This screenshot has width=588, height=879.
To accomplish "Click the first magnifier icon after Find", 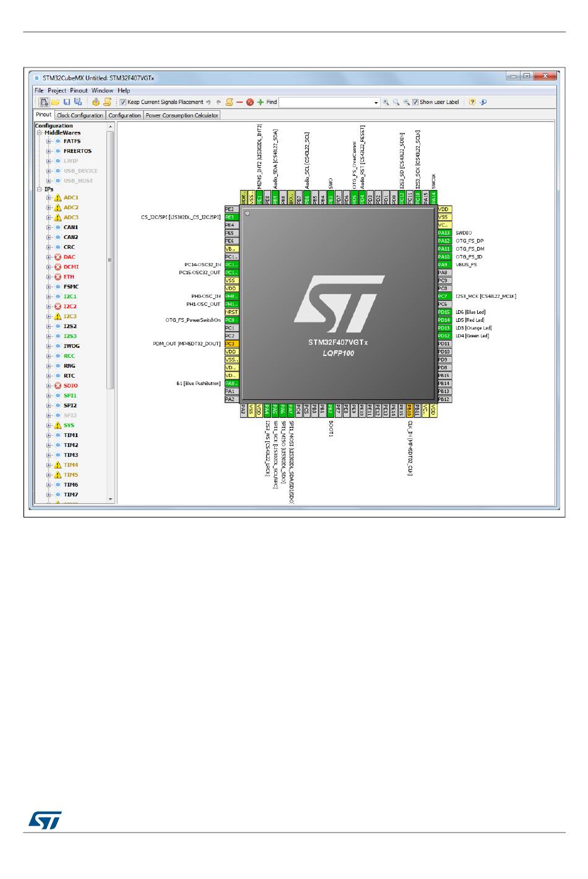I will 386,102.
